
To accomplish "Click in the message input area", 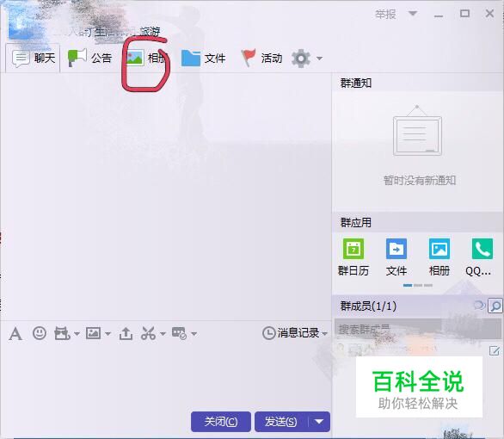I will tap(165, 376).
